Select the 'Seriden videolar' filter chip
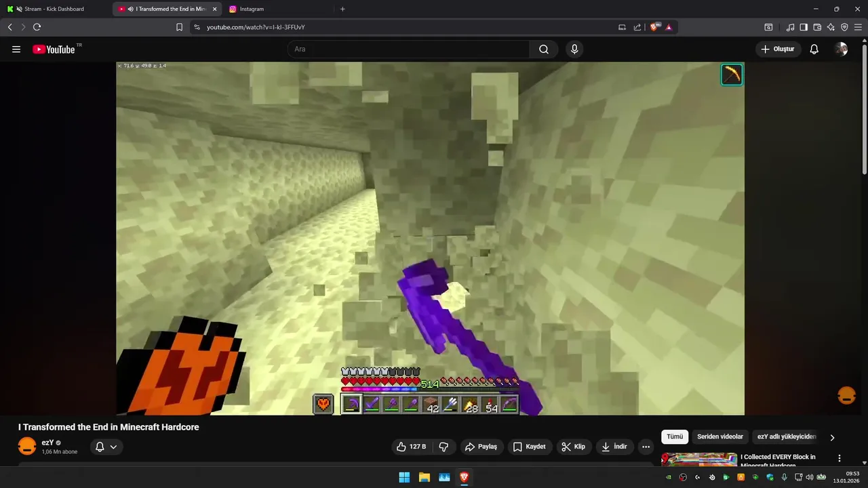This screenshot has width=868, height=488. point(720,437)
